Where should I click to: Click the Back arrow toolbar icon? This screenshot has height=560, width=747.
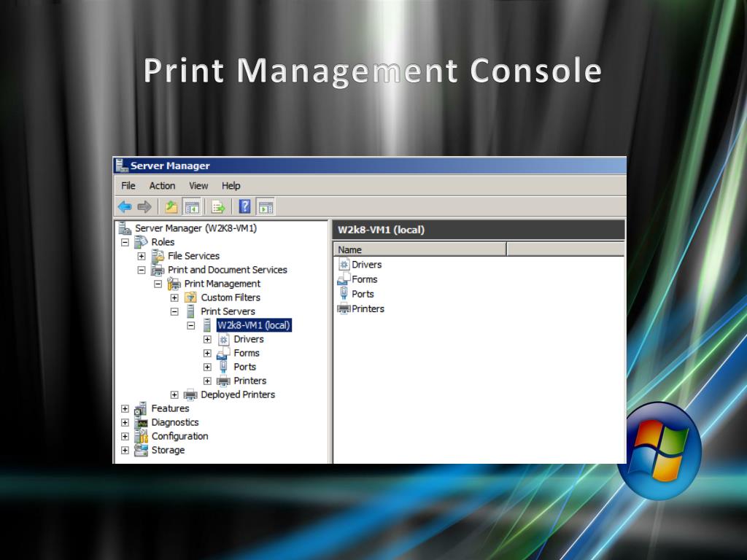pyautogui.click(x=125, y=206)
